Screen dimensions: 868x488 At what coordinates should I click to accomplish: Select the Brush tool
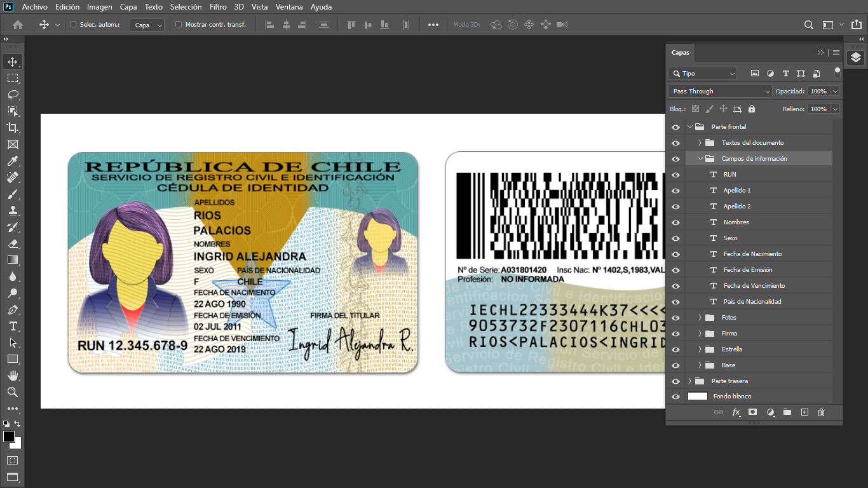[12, 194]
